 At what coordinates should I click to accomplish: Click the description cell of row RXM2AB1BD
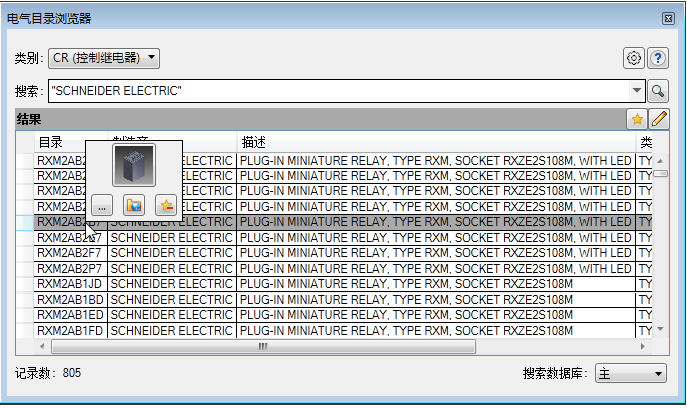tap(436, 300)
